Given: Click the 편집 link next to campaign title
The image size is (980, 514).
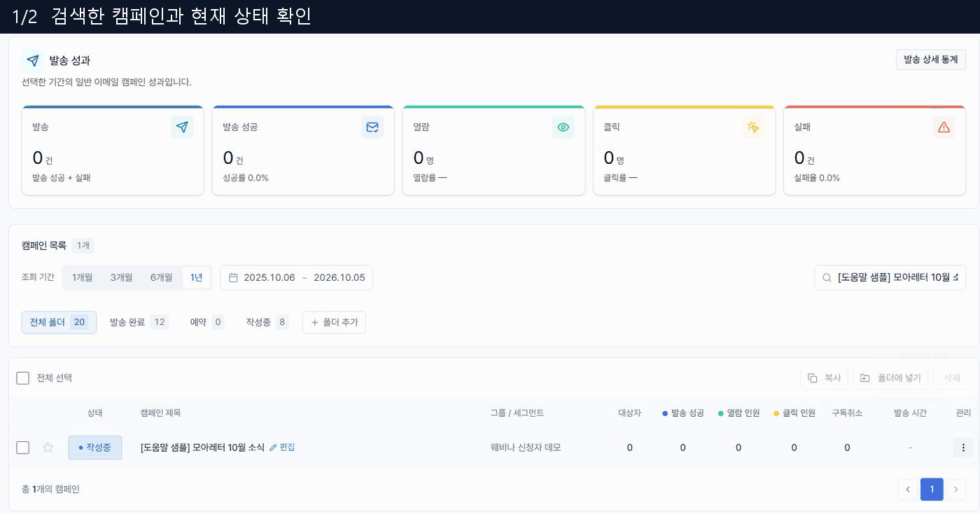Looking at the screenshot, I should click(x=282, y=447).
